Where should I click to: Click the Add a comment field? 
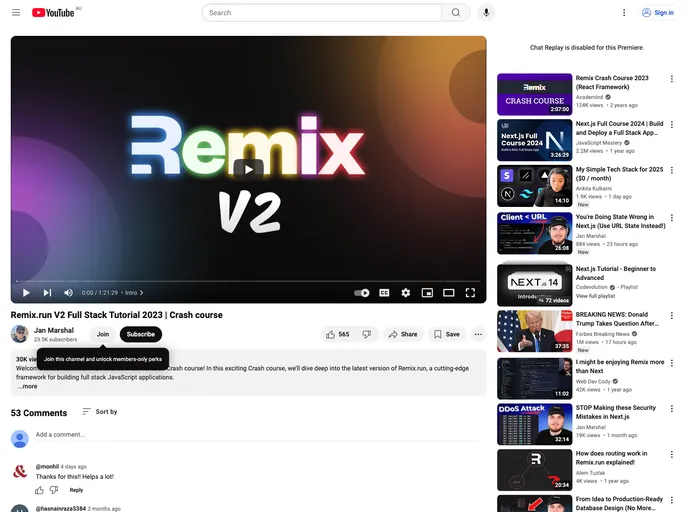point(258,435)
